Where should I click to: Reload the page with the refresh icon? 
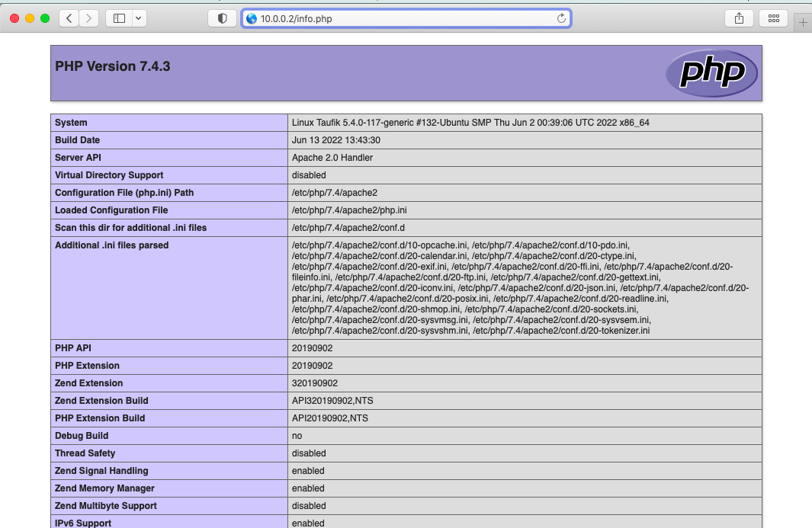click(x=561, y=18)
